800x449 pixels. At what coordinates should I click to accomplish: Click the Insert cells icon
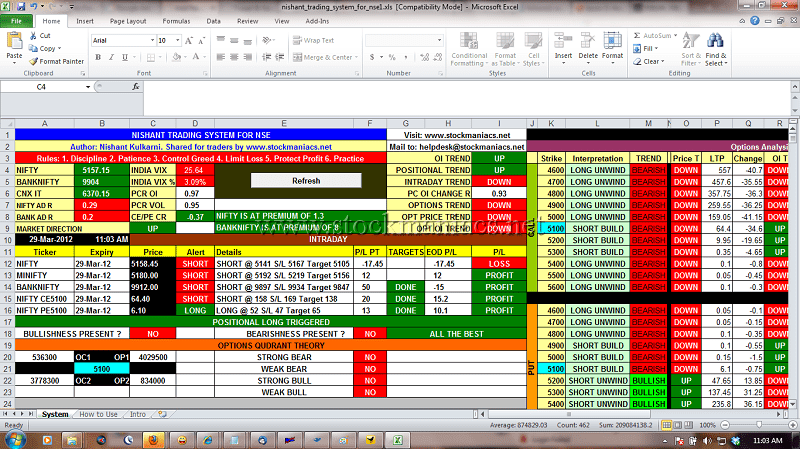(563, 41)
